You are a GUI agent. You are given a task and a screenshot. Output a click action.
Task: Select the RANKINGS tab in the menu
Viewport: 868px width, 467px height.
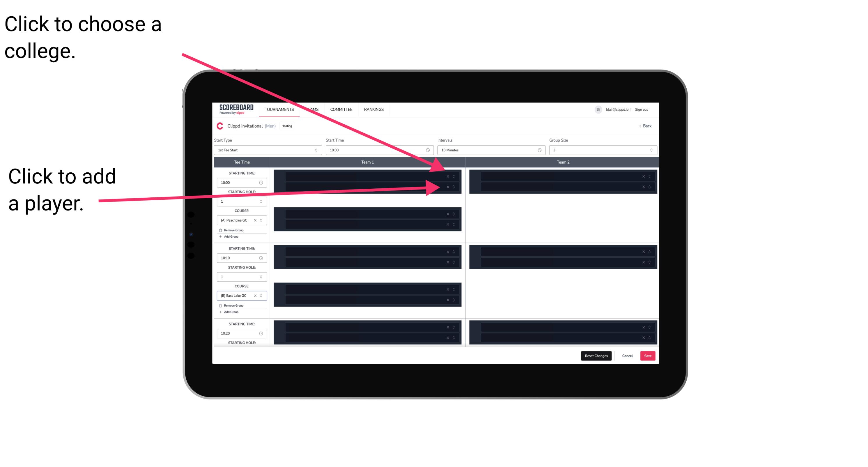(374, 110)
